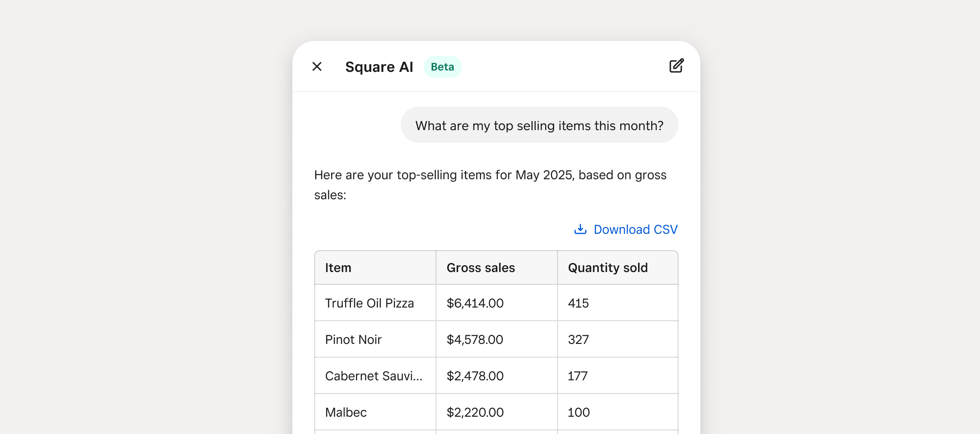The image size is (980, 434).
Task: Click the Item column header
Action: 375,267
